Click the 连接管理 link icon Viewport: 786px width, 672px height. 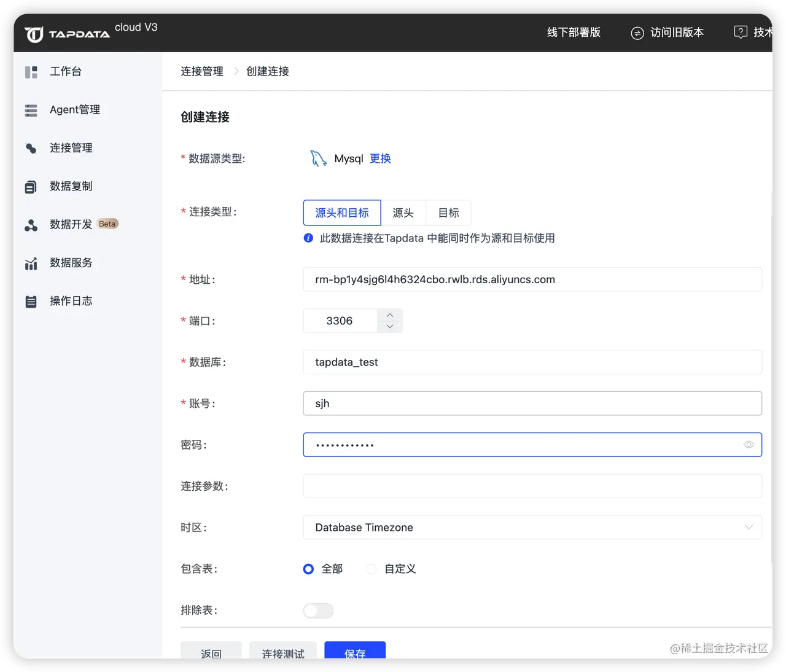[x=31, y=148]
